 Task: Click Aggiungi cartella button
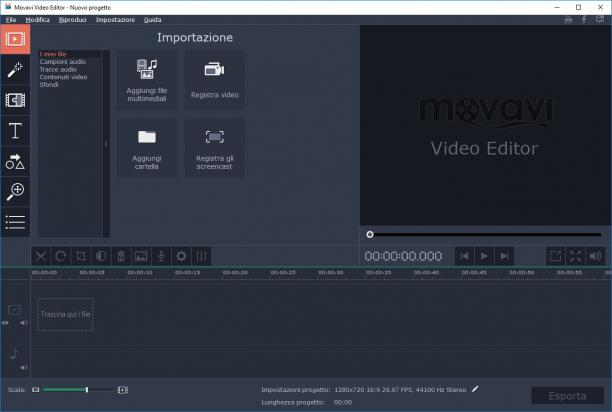point(147,148)
